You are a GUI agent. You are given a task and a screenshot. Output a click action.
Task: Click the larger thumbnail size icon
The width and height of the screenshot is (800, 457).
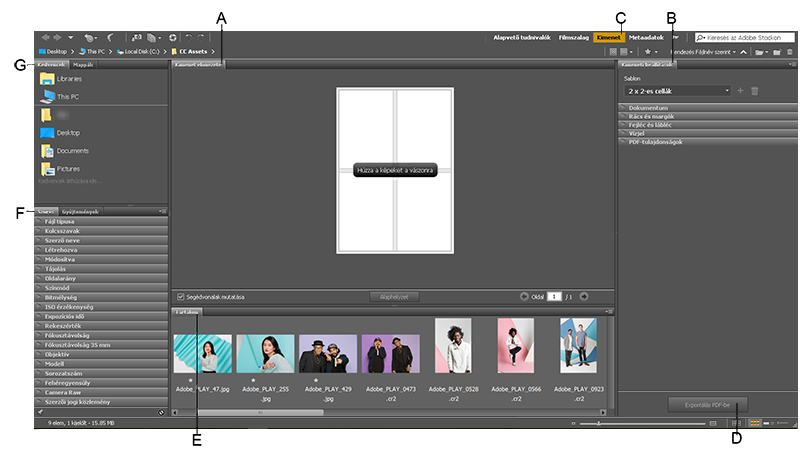point(713,423)
